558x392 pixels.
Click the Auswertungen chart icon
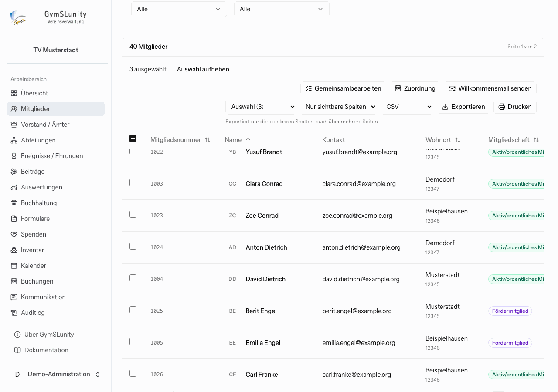[14, 187]
